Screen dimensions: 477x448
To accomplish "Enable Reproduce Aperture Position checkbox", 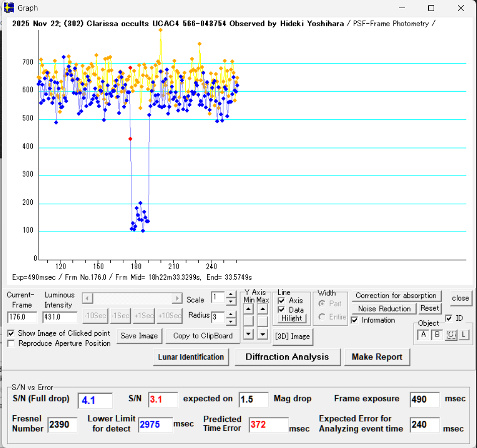I will pyautogui.click(x=11, y=343).
